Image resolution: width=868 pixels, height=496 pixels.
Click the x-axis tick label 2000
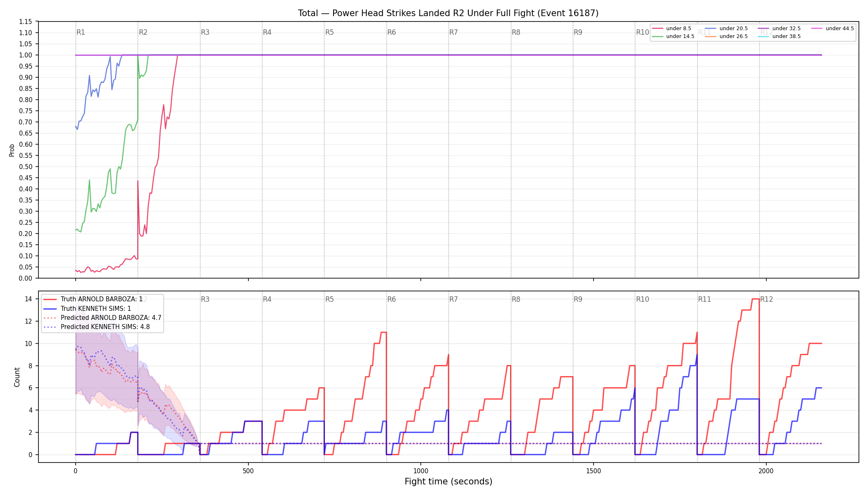766,471
